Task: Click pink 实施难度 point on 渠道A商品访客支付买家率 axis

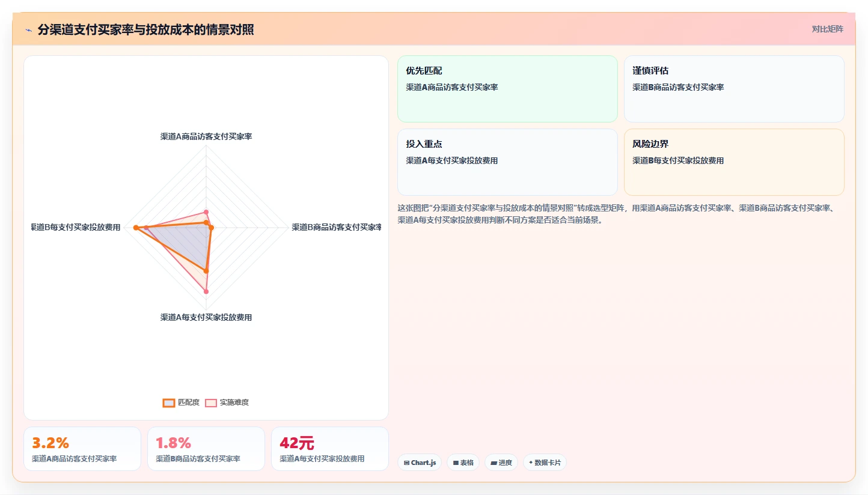Action: coord(206,211)
